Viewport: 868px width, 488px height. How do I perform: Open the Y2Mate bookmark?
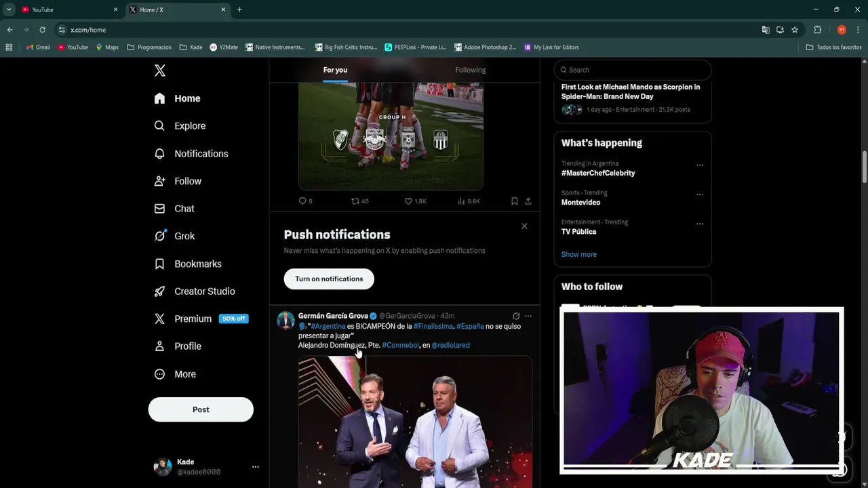pos(224,47)
